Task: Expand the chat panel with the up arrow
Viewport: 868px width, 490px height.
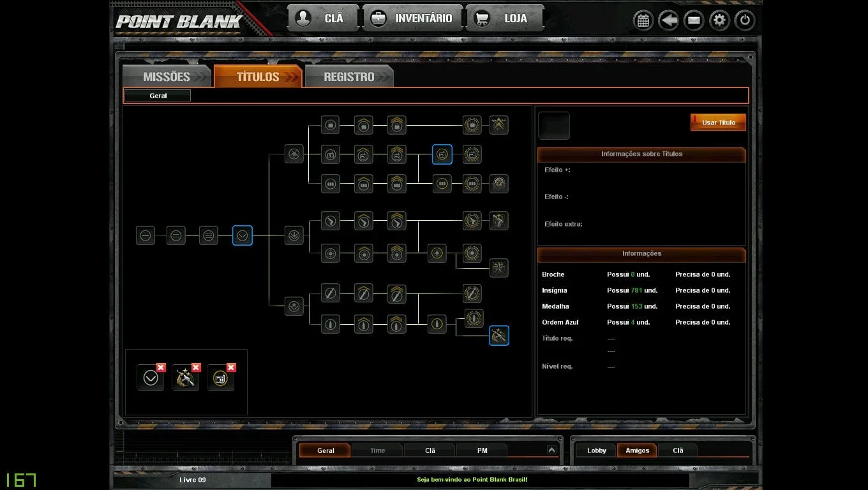Action: (x=551, y=450)
